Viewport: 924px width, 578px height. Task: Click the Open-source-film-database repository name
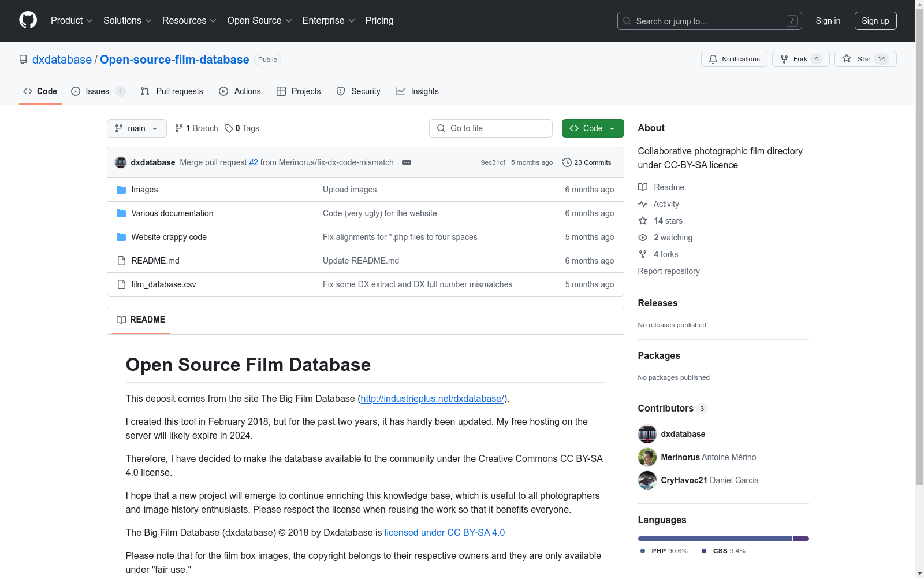point(174,60)
